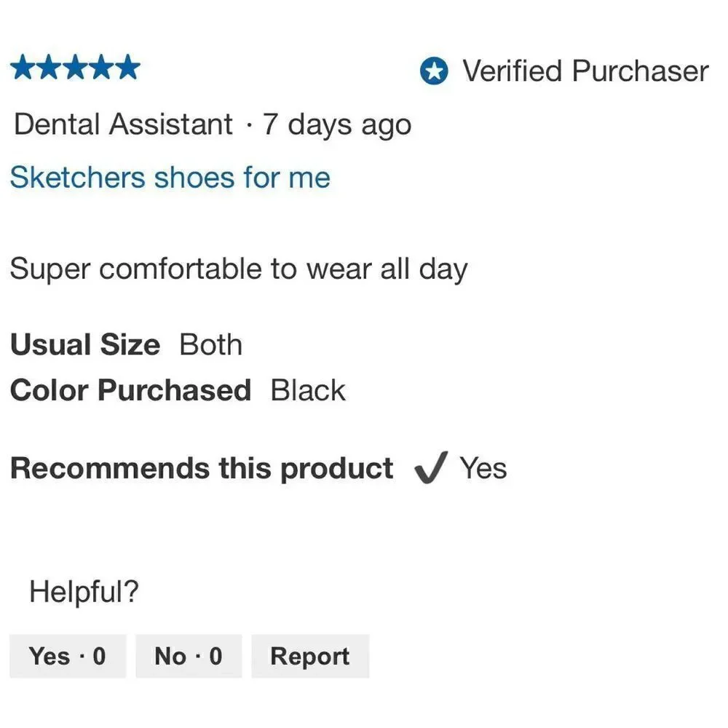Viewport: 728px width, 728px height.
Task: Click the "Helpful?" prompt text
Action: tap(84, 591)
